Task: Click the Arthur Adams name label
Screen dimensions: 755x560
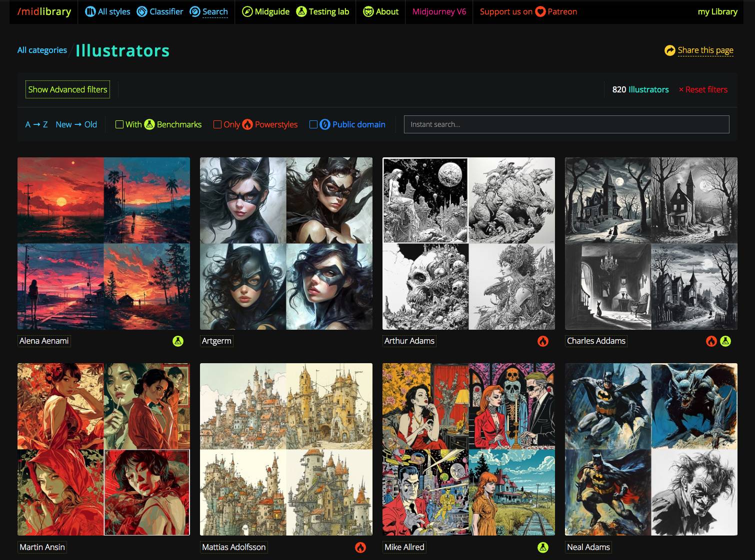Action: [409, 341]
